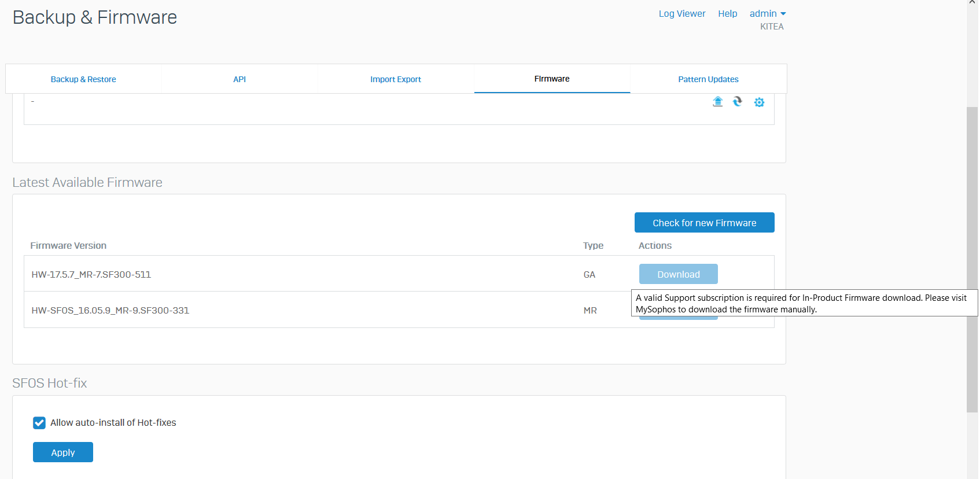The width and height of the screenshot is (980, 479).
Task: Download the HW-17.5.7_MR-7 firmware
Action: tap(678, 274)
